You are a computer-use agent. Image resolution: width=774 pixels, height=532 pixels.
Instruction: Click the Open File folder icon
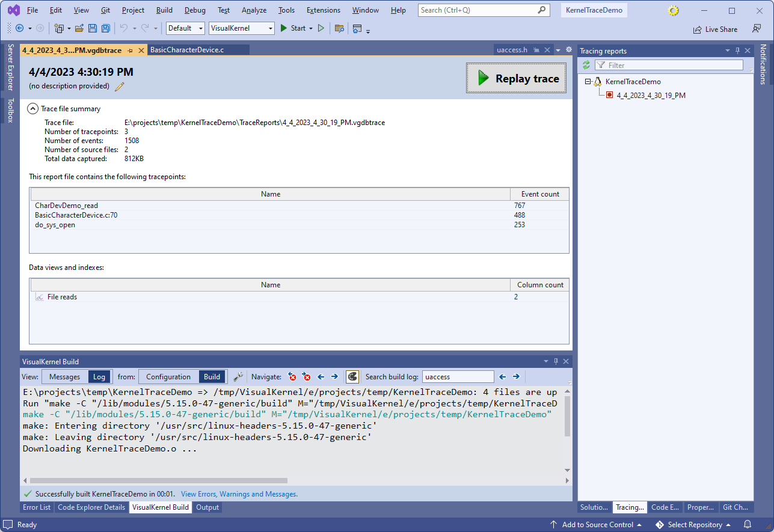79,28
